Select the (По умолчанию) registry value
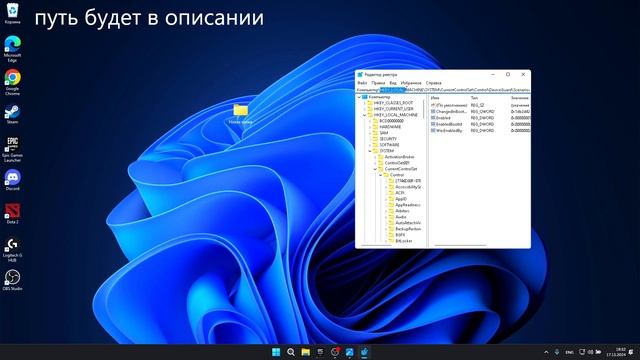The height and width of the screenshot is (360, 640). click(x=451, y=105)
